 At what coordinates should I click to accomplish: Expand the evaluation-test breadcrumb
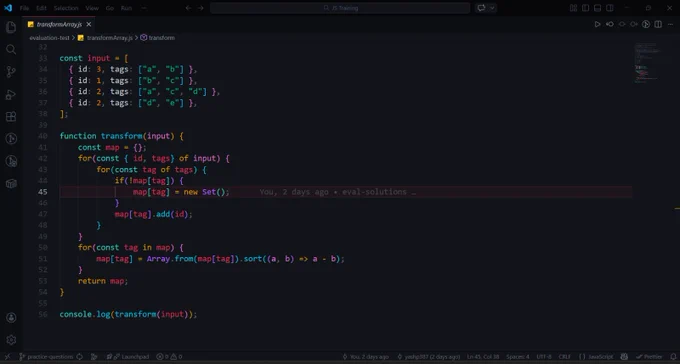coord(49,38)
